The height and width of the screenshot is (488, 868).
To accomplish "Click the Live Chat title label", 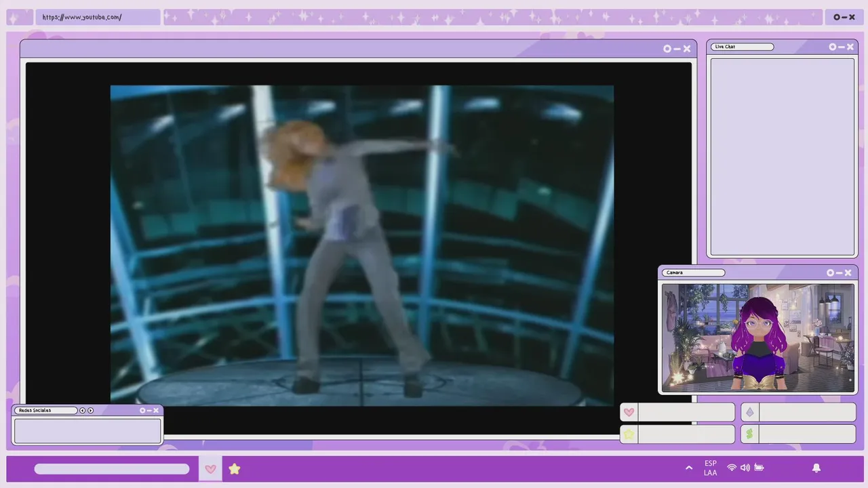I will tap(725, 47).
